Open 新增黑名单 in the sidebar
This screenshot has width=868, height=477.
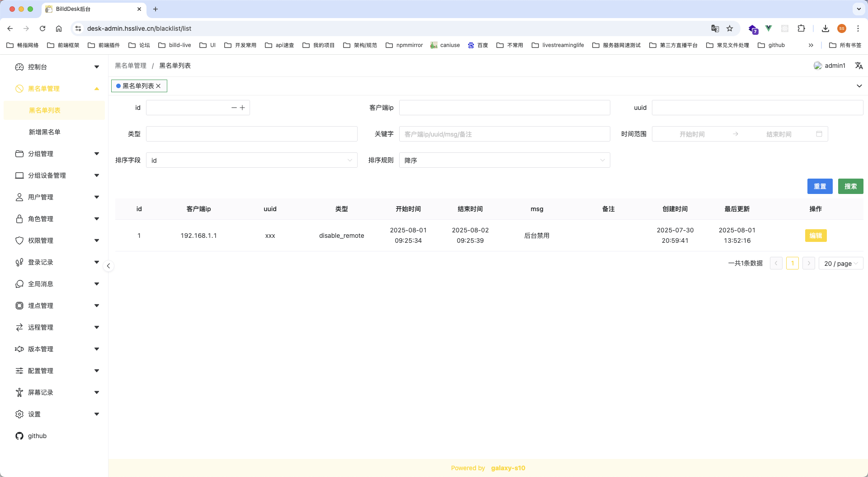[54, 132]
